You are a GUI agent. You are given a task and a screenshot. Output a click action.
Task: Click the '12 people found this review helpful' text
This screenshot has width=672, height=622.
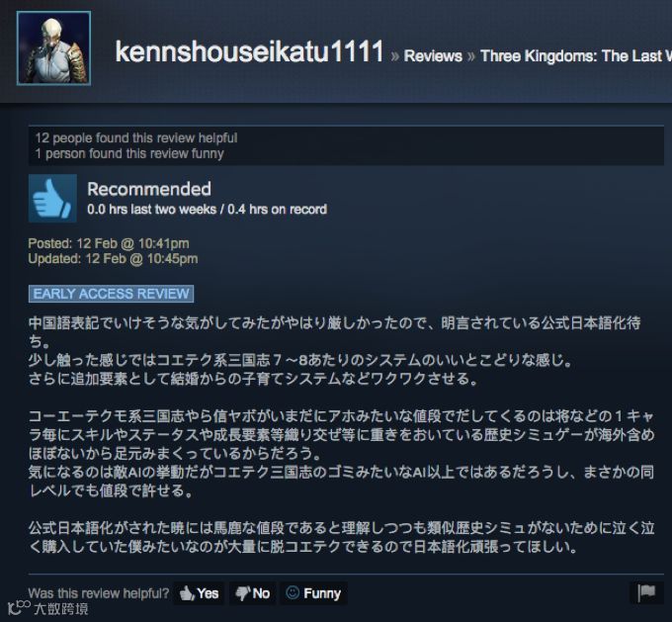tap(136, 138)
